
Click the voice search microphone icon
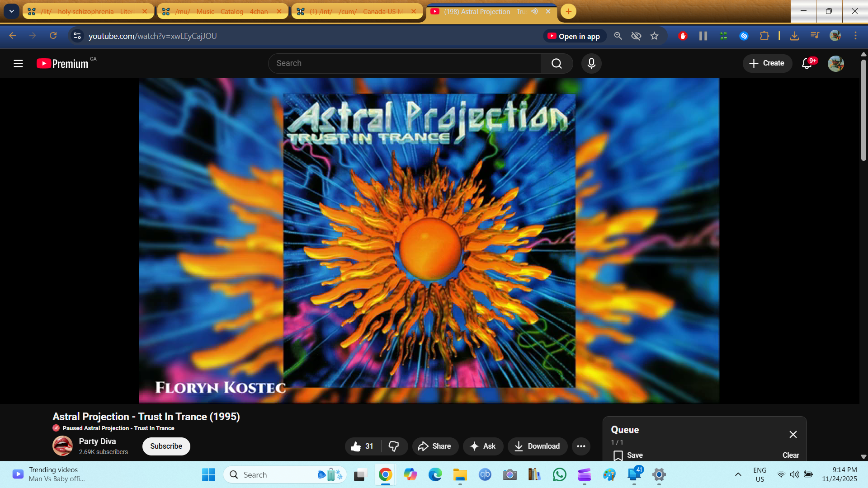click(591, 64)
